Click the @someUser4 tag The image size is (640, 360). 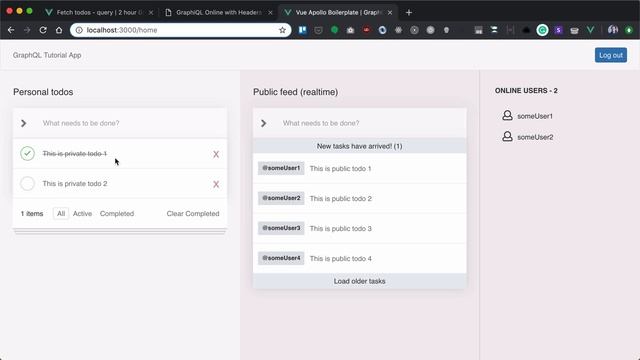point(281,258)
